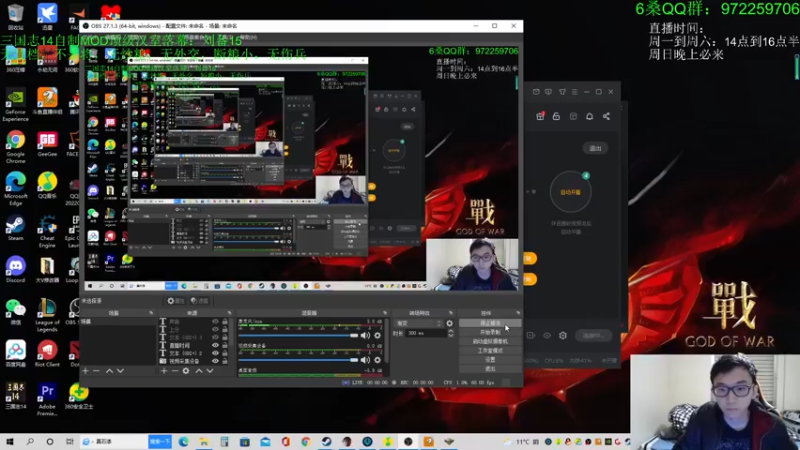The width and height of the screenshot is (800, 450).
Task: Click the 退出 button in streaming assistant
Action: point(595,148)
